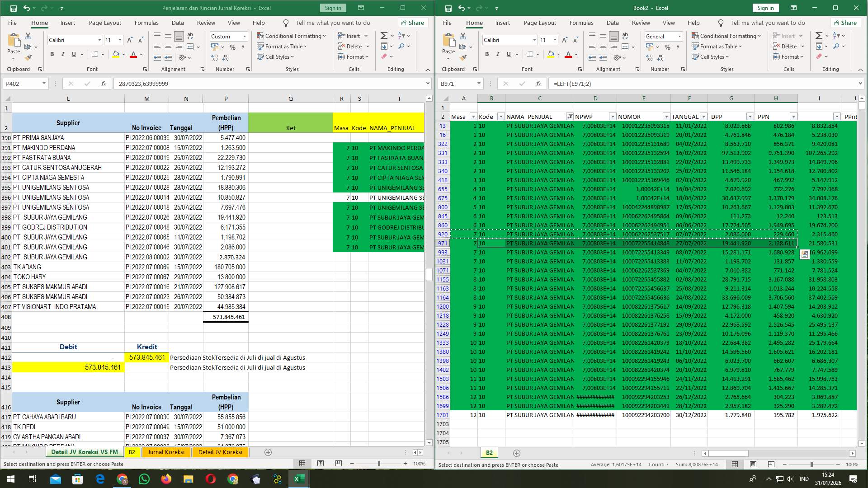
Task: Click inside the formula bar showing =LEFT(E971;2)
Action: pos(633,84)
